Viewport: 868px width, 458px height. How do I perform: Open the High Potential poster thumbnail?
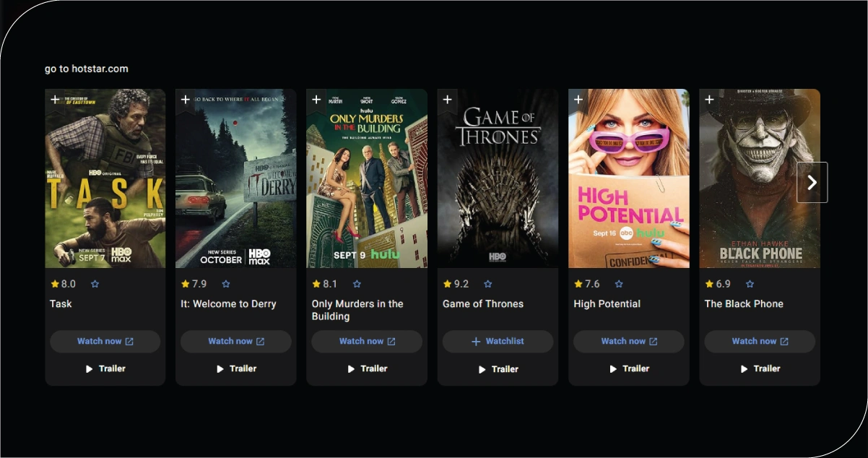coord(629,178)
